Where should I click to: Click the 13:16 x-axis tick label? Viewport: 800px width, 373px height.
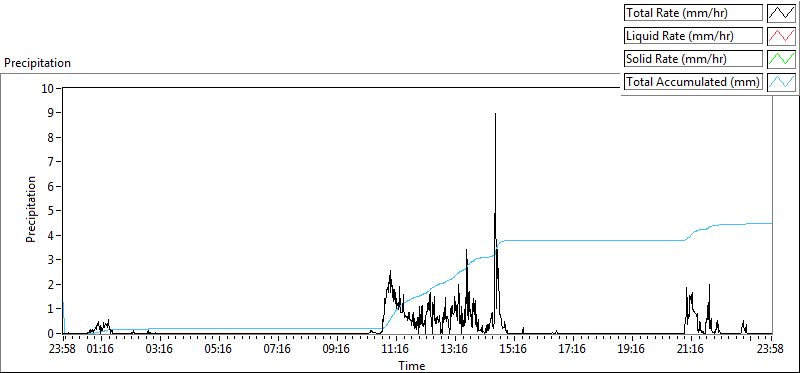pyautogui.click(x=455, y=349)
